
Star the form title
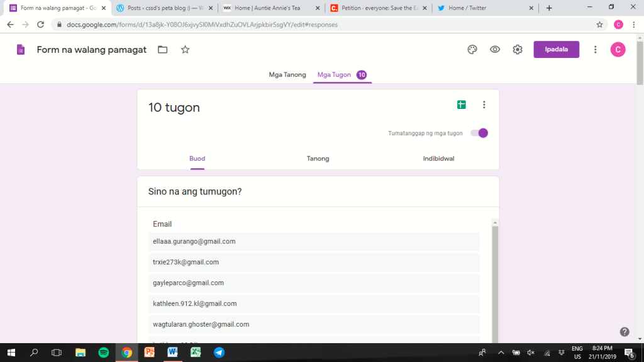pos(185,50)
